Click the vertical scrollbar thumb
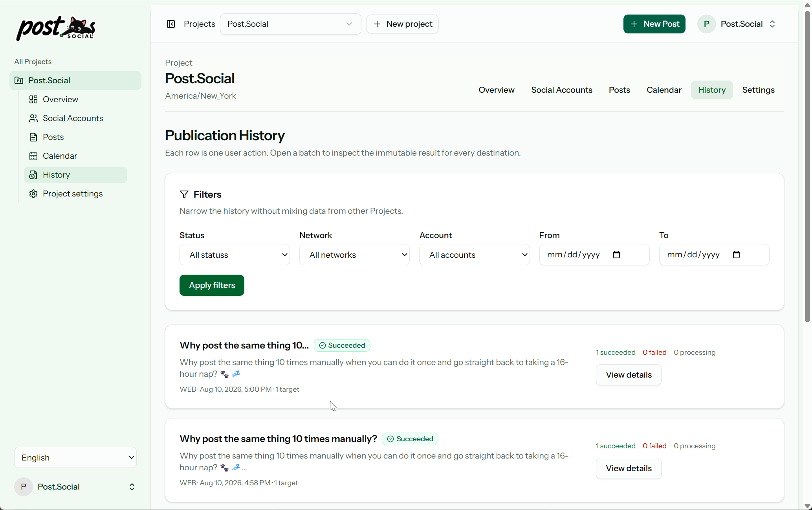812x510 pixels. coord(807,167)
